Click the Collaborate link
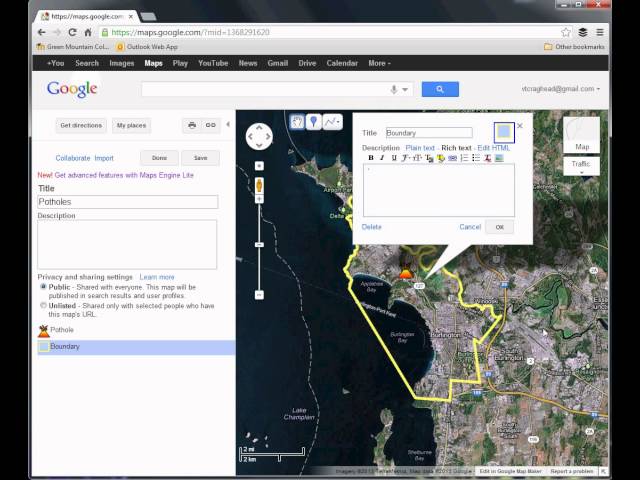 [x=73, y=158]
